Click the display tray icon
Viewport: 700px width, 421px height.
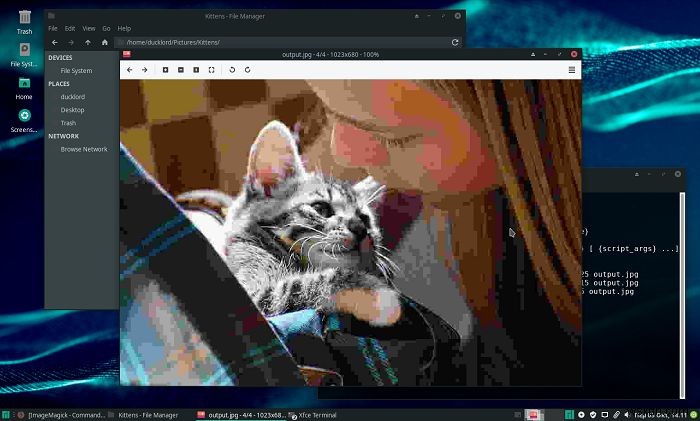click(604, 415)
